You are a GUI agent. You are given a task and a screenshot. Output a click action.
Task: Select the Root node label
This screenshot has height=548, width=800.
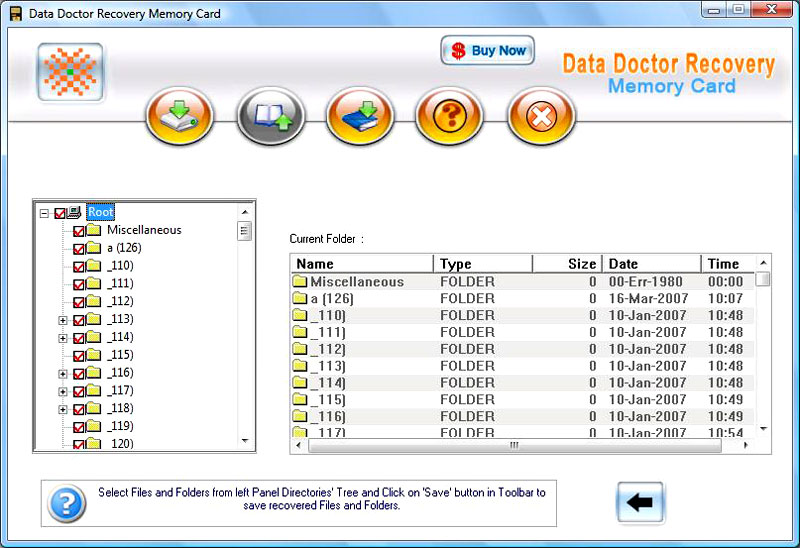(x=101, y=212)
